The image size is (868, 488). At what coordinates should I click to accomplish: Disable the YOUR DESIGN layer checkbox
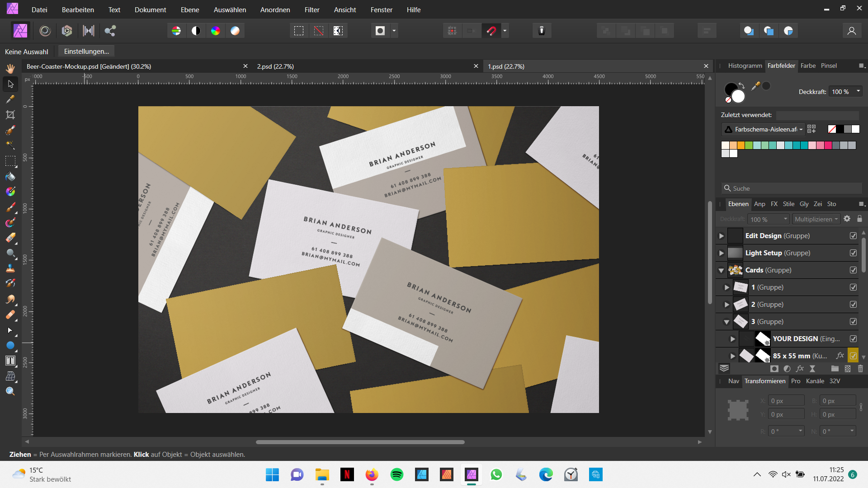853,338
